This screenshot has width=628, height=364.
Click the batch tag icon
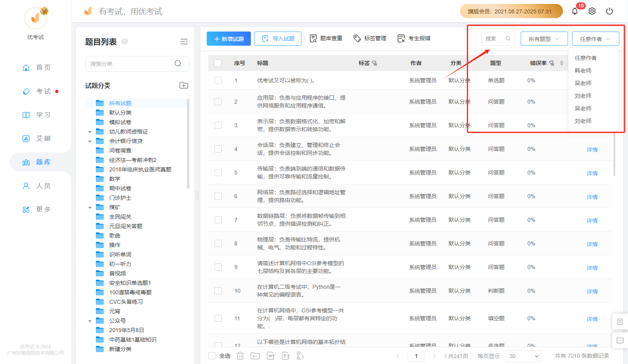(300, 356)
